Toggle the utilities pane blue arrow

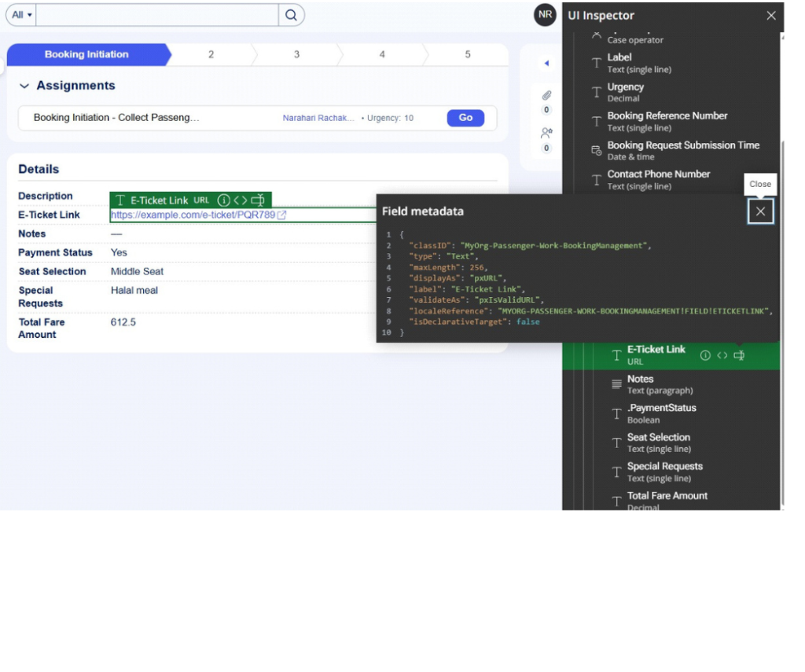tap(546, 64)
